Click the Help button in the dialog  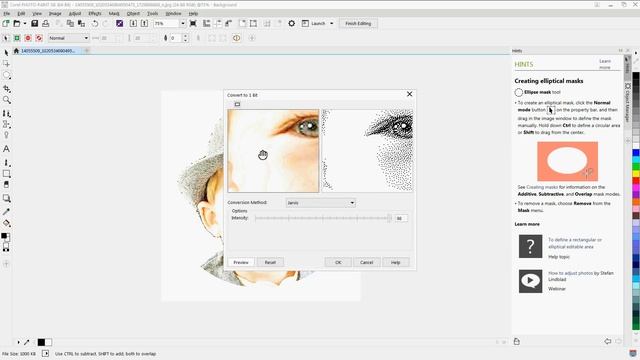pos(396,262)
